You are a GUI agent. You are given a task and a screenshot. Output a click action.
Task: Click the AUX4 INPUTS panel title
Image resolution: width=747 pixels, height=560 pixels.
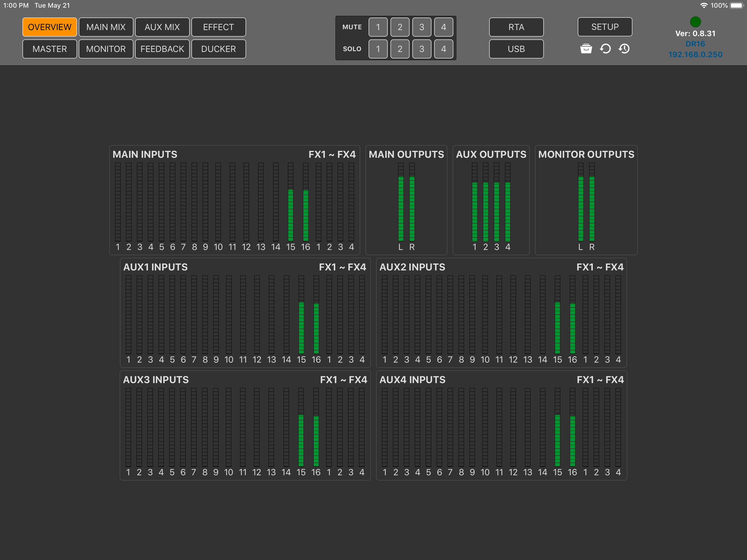click(x=412, y=380)
